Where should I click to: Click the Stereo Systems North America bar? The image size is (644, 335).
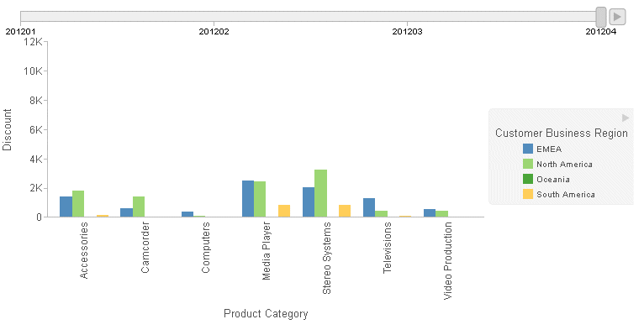pos(321,193)
